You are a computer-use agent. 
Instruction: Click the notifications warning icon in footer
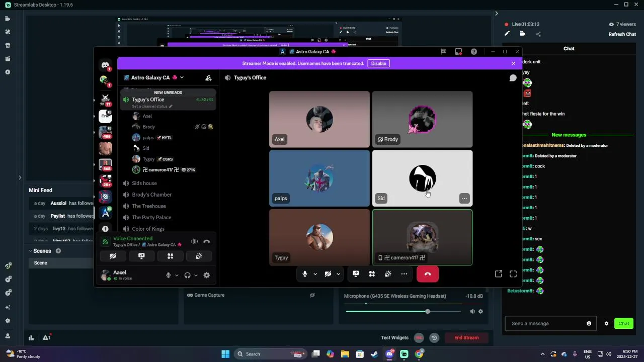46,337
